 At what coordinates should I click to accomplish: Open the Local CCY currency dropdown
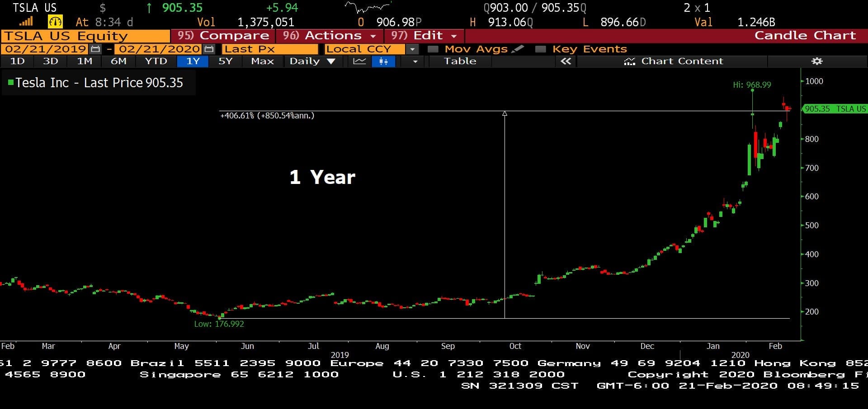412,49
